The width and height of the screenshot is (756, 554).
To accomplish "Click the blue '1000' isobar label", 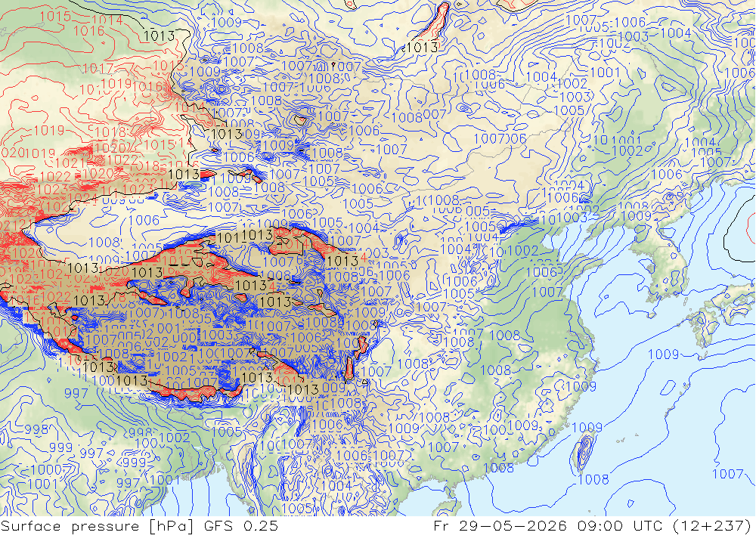I will pyautogui.click(x=47, y=470).
